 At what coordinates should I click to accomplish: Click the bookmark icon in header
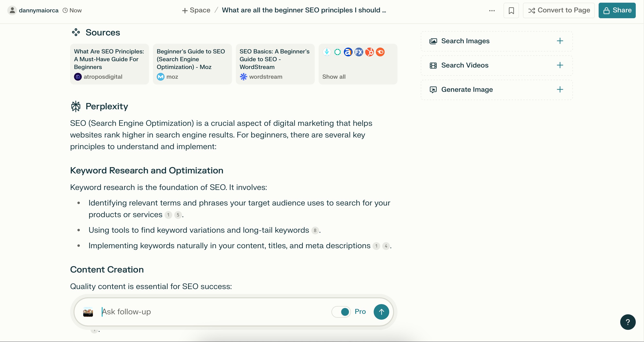[x=511, y=10]
